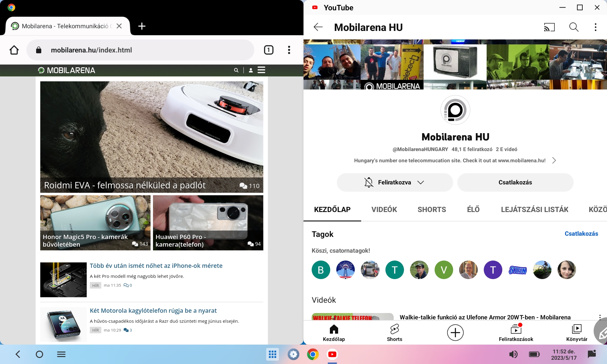Viewport: 607px width, 364px height.
Task: Tap member avatar with letter B
Action: point(321,270)
